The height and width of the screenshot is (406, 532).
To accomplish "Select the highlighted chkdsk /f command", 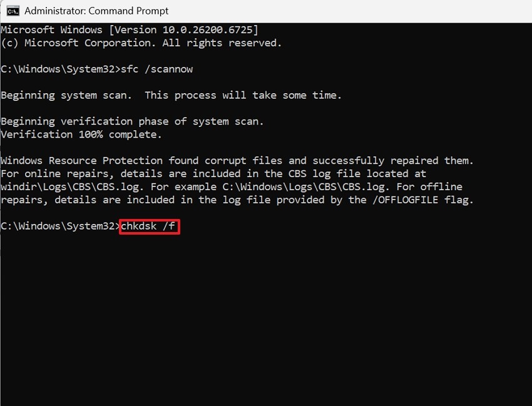I will tap(148, 227).
